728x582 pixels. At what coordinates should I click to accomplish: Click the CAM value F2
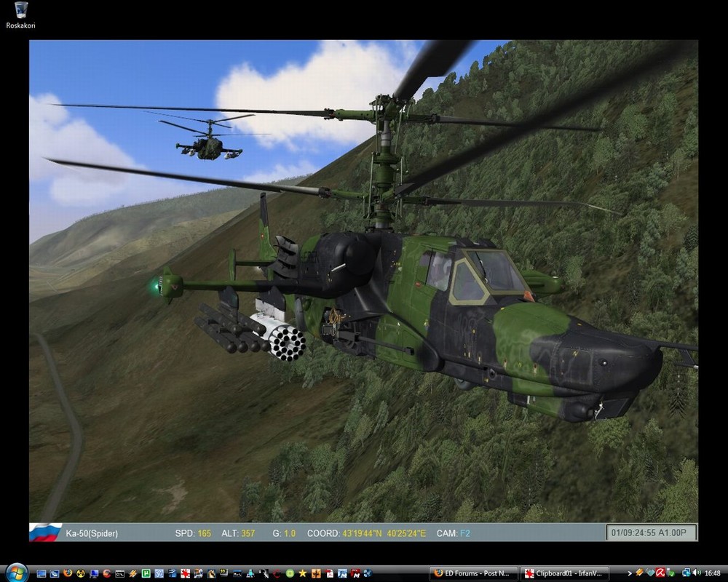[x=464, y=533]
